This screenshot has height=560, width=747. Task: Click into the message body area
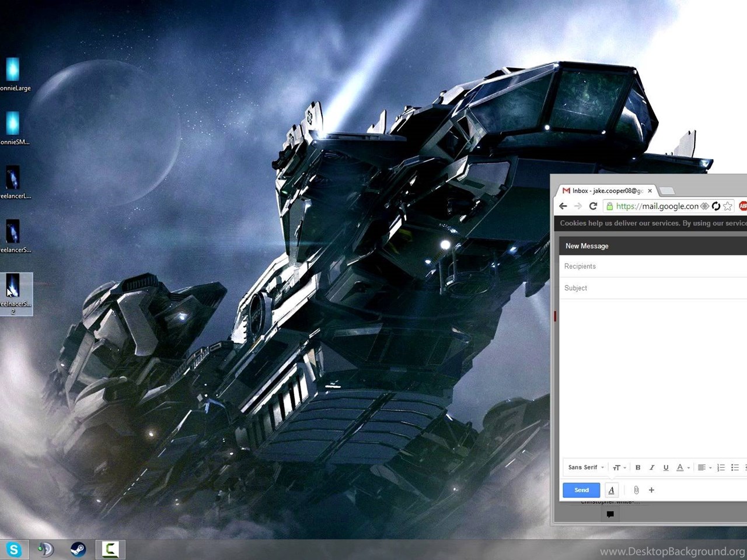[653, 379]
